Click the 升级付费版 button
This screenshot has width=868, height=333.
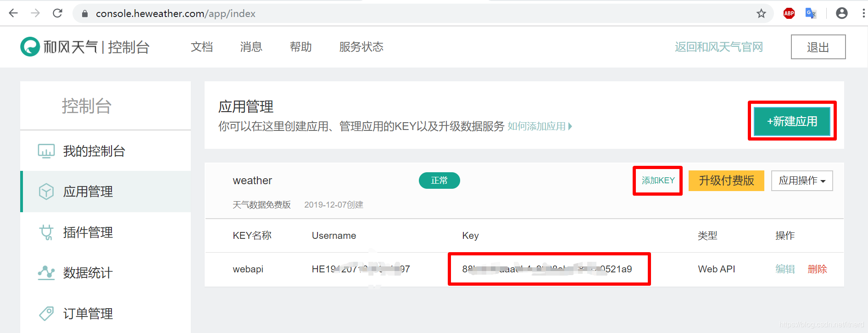tap(726, 181)
